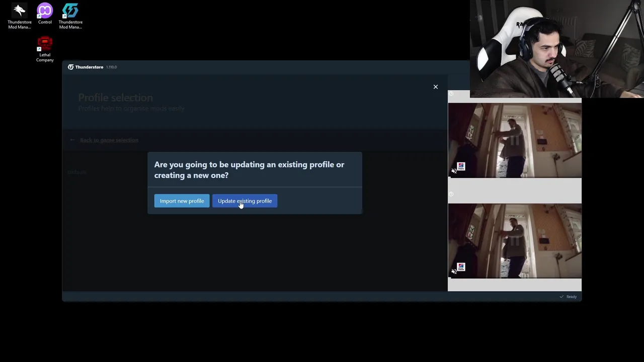Image resolution: width=644 pixels, height=362 pixels.
Task: Click the Hills logo on top video
Action: (x=461, y=166)
